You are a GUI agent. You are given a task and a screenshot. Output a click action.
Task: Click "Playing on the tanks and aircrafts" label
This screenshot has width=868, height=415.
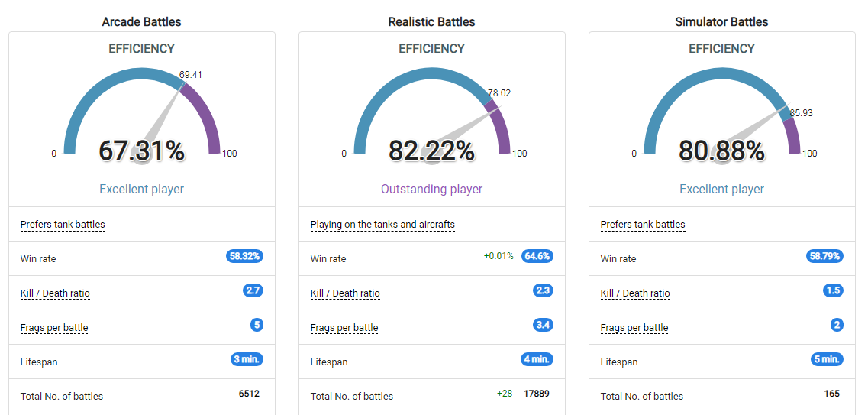pyautogui.click(x=382, y=225)
